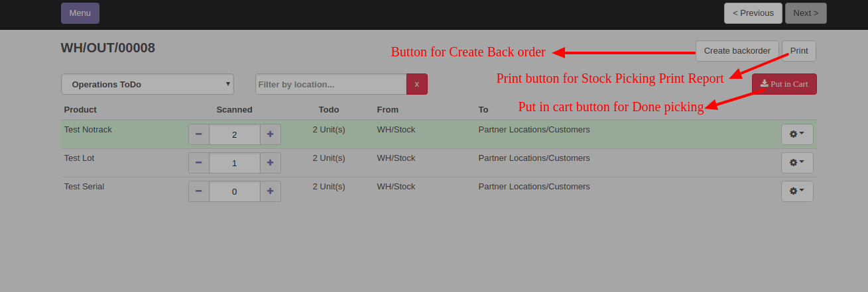
Task: Click the Create backorder button
Action: [737, 51]
